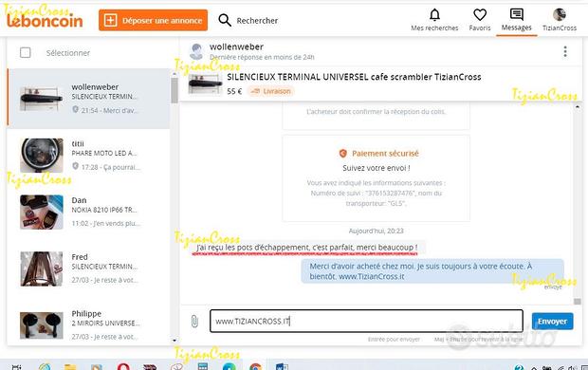
Task: Open the Philippe 2 MIROIRS conversation thumbnail
Action: [x=41, y=325]
